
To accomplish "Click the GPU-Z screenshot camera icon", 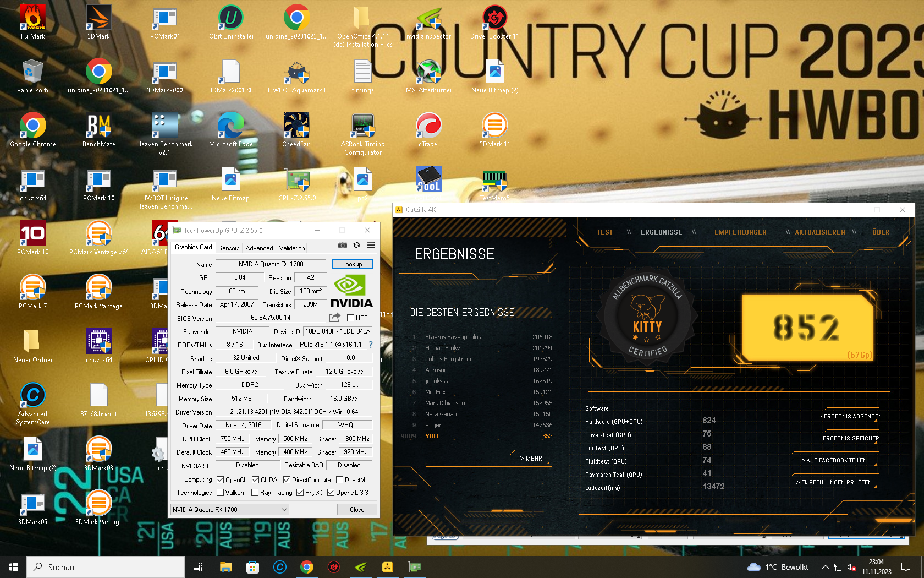I will pyautogui.click(x=343, y=245).
